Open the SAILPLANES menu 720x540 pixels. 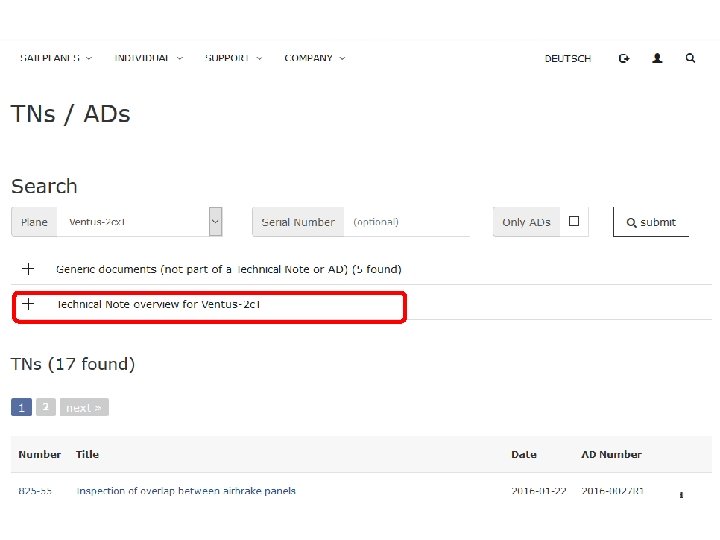pos(56,58)
